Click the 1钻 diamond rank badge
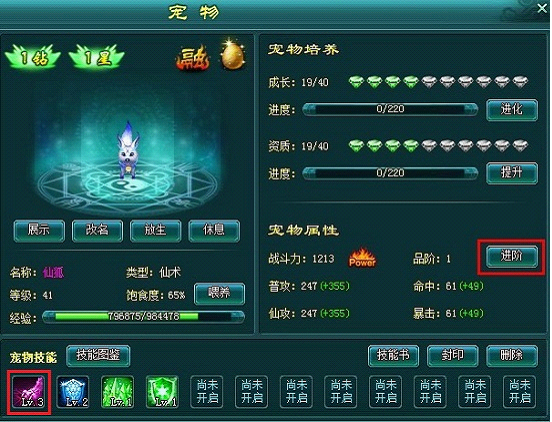 (x=33, y=57)
